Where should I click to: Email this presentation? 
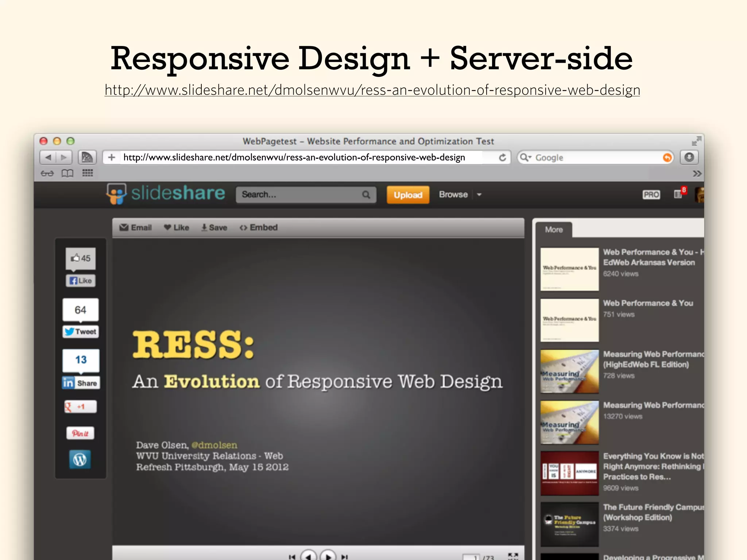pos(136,227)
